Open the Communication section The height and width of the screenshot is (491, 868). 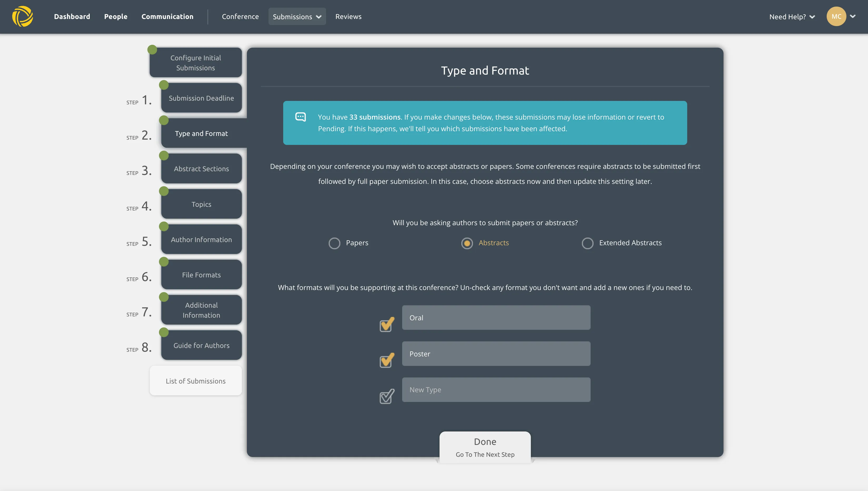coord(167,17)
